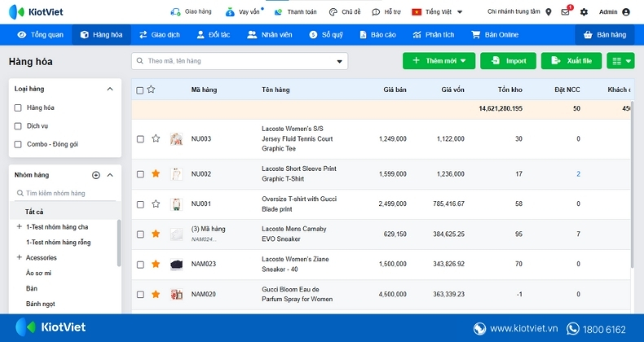644x342 pixels.
Task: Select the NU003 row checkbox
Action: pos(140,139)
